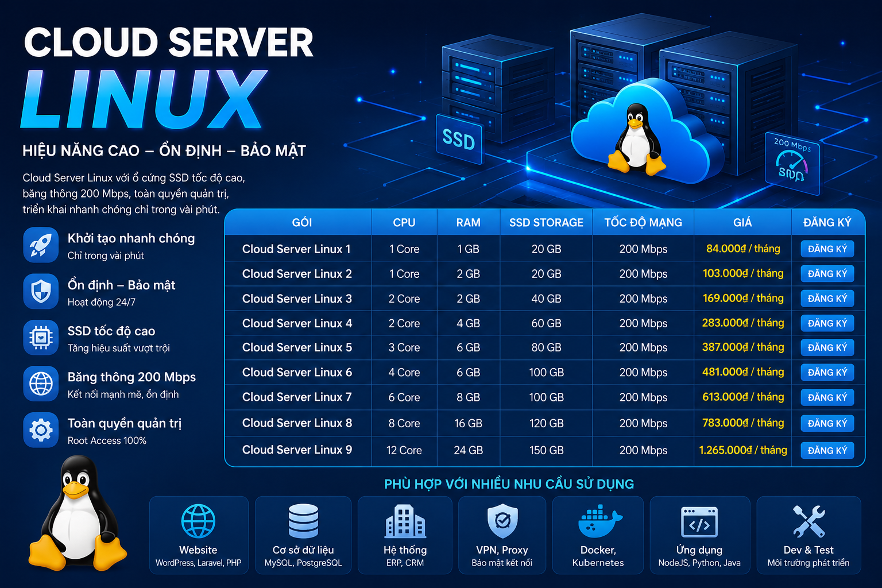882x588 pixels.
Task: Click the Website globe icon
Action: [198, 521]
